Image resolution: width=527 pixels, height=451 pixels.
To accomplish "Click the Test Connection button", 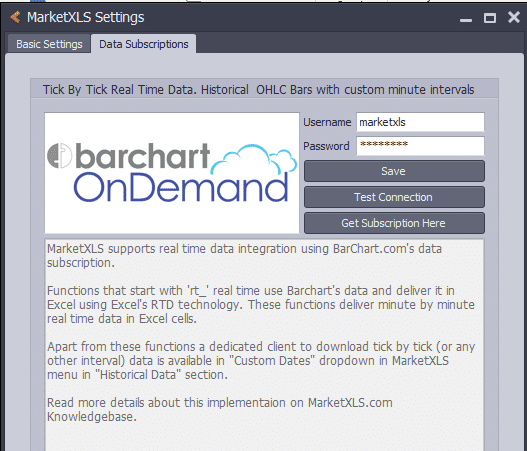I will (x=394, y=197).
